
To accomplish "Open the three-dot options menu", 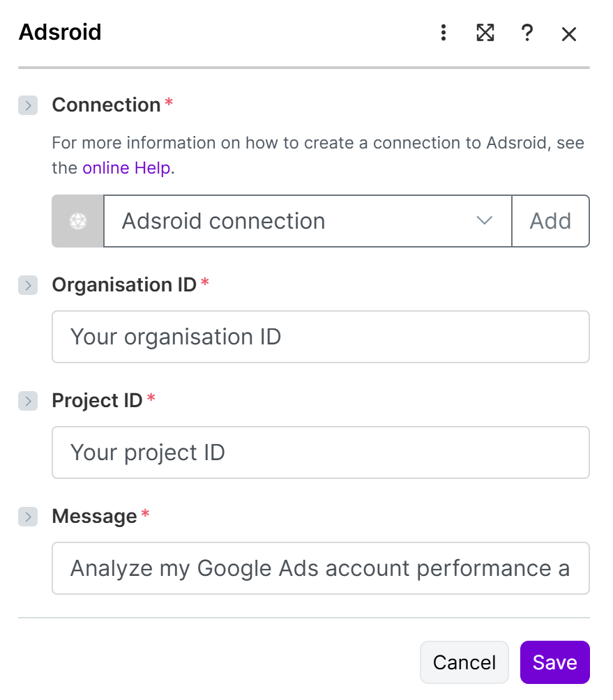I will 443,33.
